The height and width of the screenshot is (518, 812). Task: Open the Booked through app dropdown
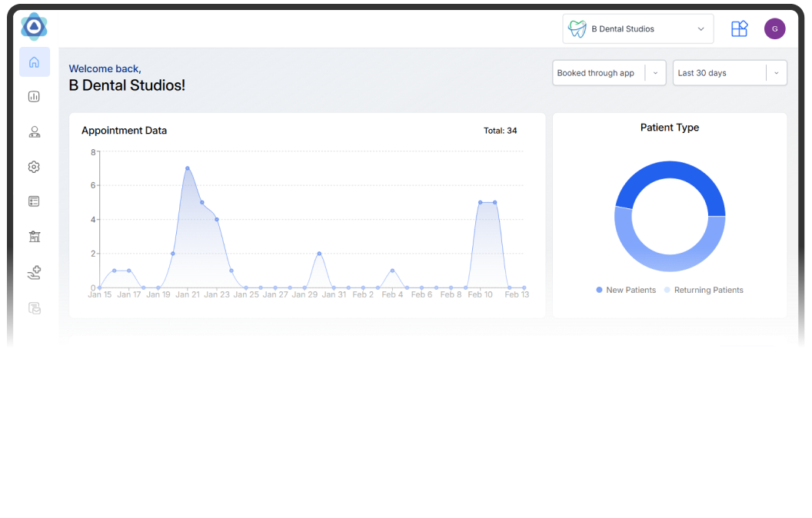coord(609,73)
